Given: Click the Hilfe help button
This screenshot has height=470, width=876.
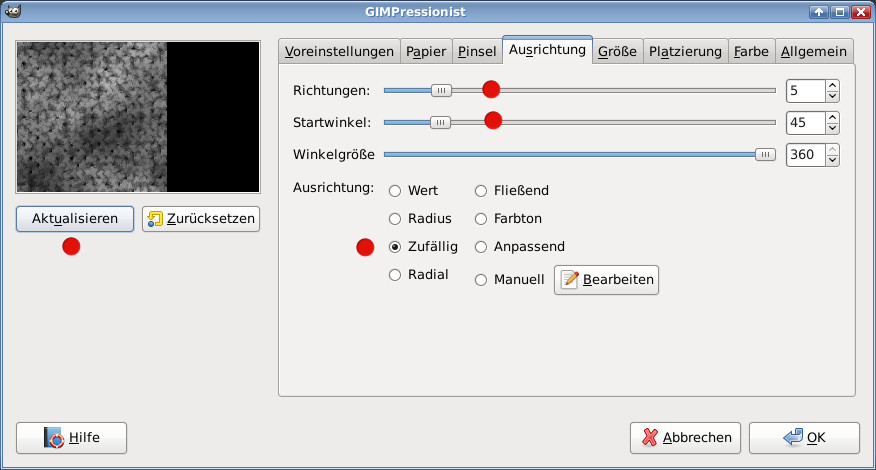Looking at the screenshot, I should 71,437.
